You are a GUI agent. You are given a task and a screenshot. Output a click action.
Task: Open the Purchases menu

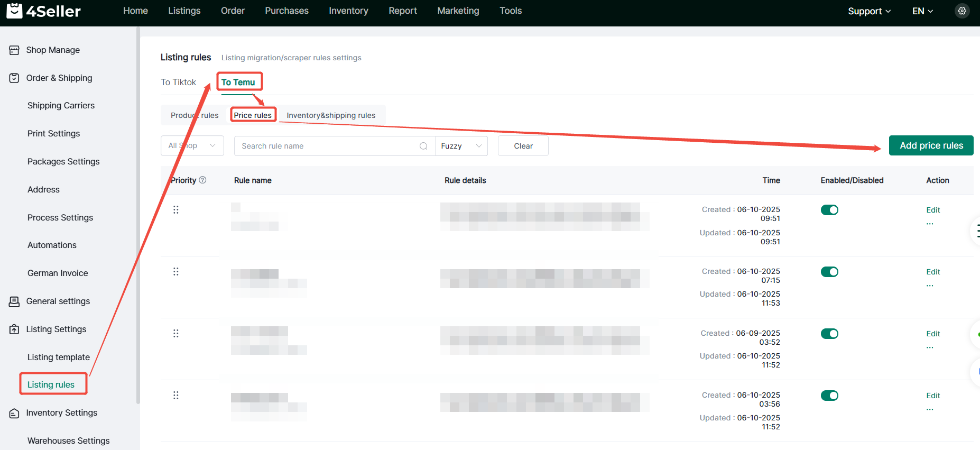pos(287,11)
